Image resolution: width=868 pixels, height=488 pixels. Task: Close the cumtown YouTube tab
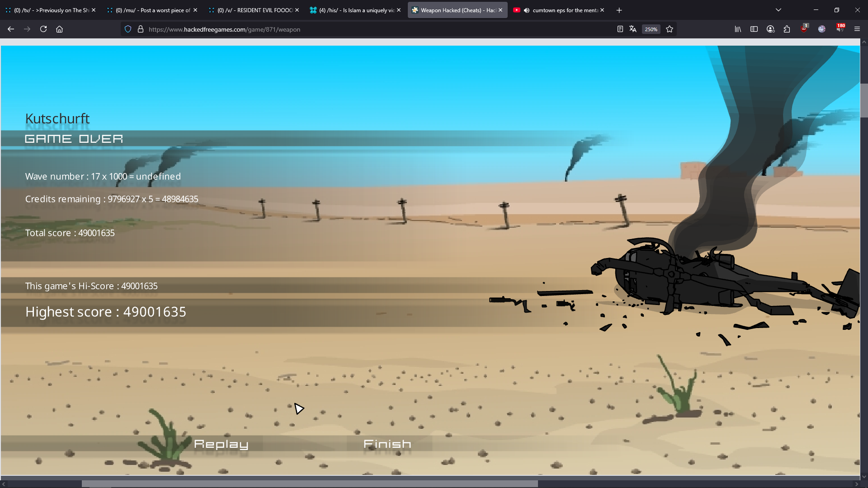click(602, 10)
